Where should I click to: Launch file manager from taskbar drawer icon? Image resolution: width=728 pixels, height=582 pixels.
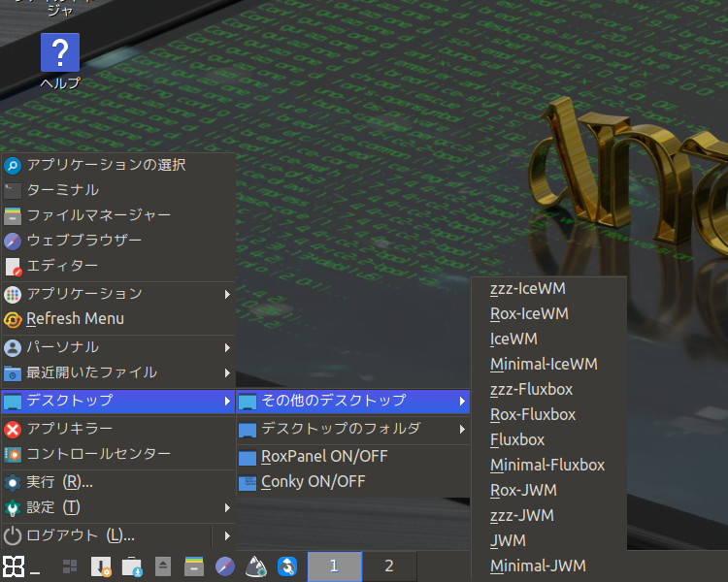pyautogui.click(x=194, y=566)
